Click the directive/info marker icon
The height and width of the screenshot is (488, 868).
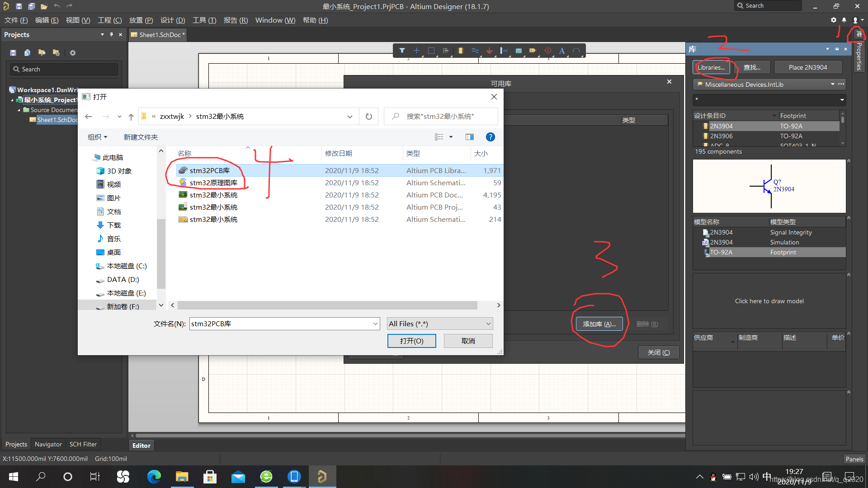click(547, 51)
